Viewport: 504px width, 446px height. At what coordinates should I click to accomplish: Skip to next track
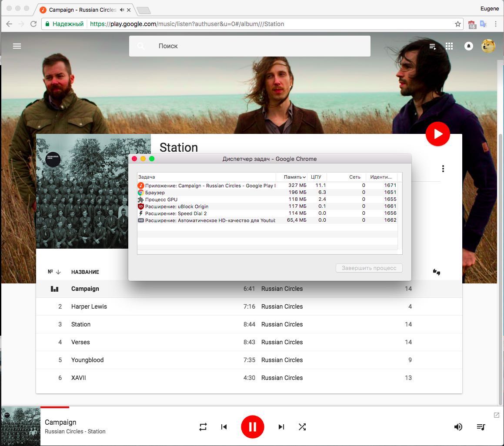pyautogui.click(x=281, y=427)
